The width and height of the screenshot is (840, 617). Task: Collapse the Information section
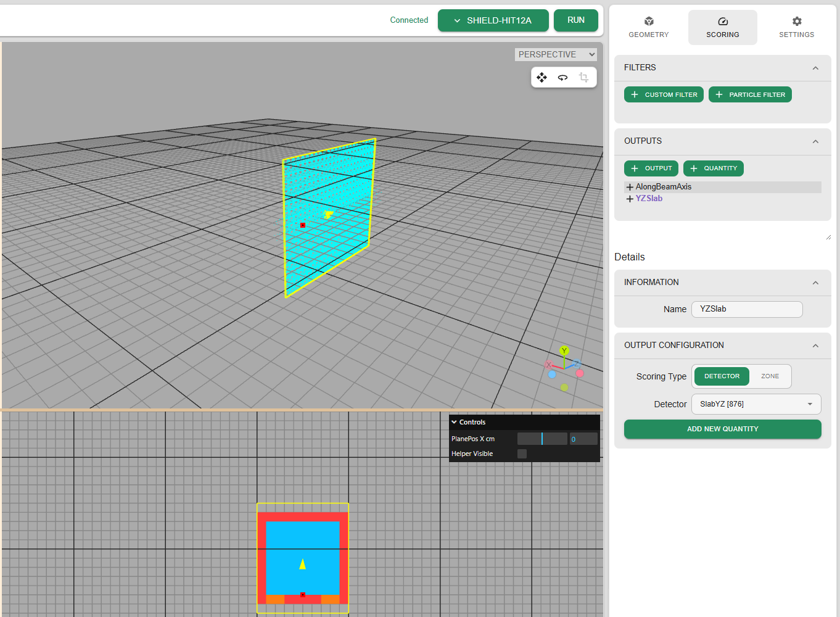815,283
